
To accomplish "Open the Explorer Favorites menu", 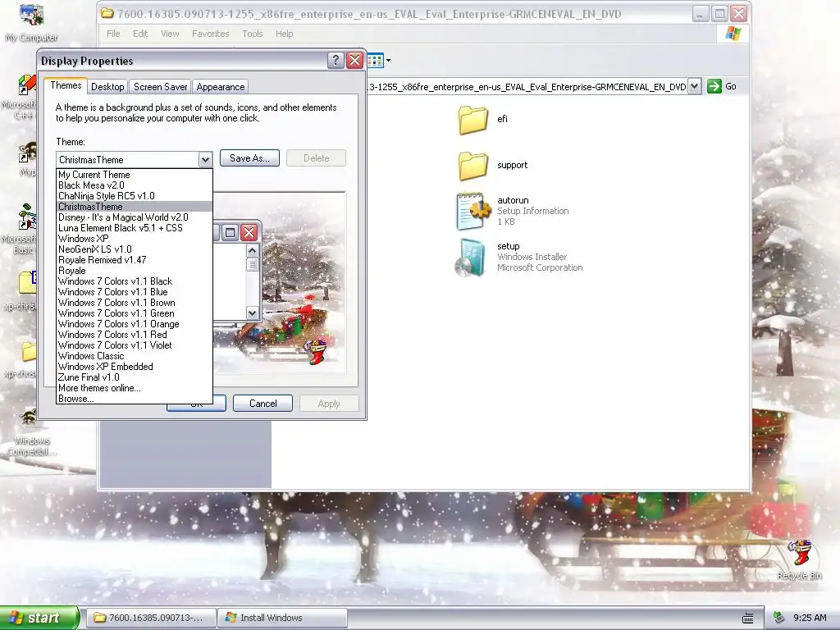I will [211, 34].
